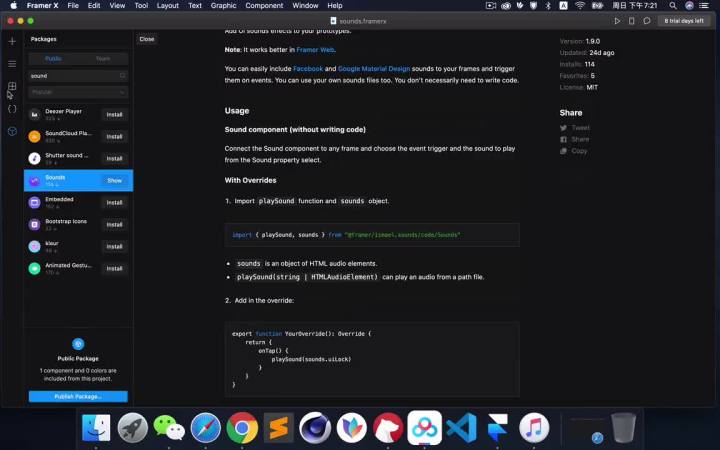Install the SoundCloud Player package
Screen dimensions: 720x450
[114, 136]
